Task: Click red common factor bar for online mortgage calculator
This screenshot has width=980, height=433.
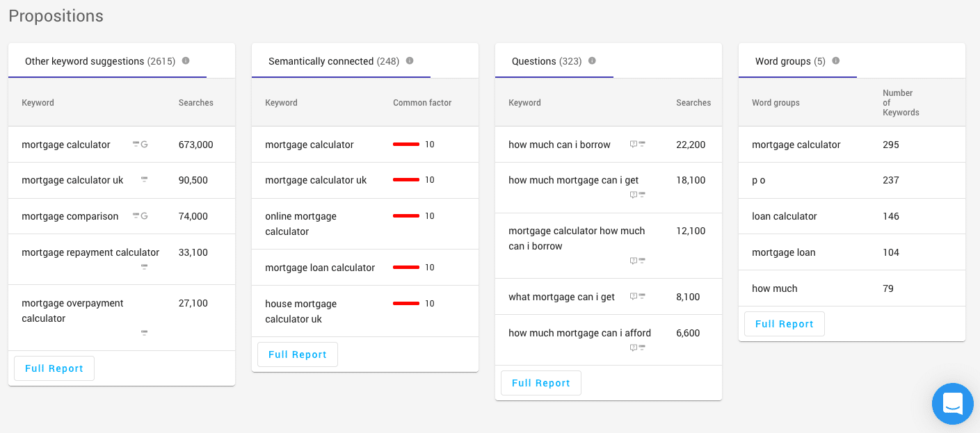Action: 406,216
